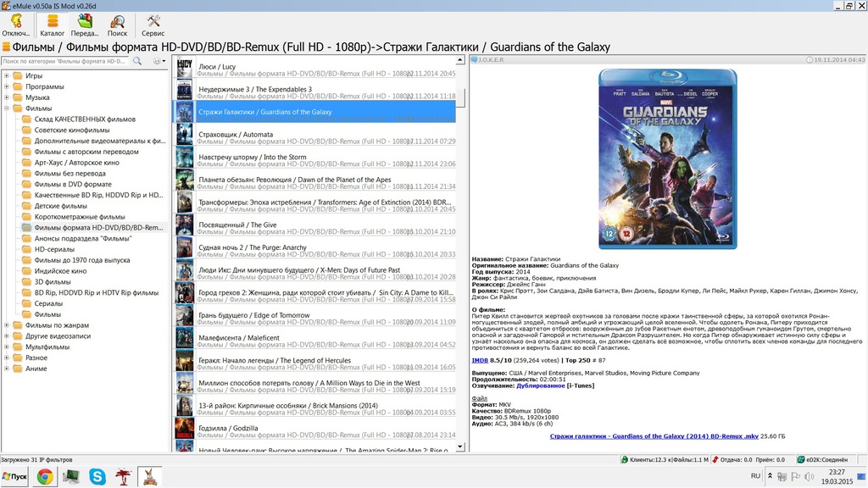This screenshot has width=868, height=488.
Task: Click the palm tree taskbar icon
Action: point(123,476)
